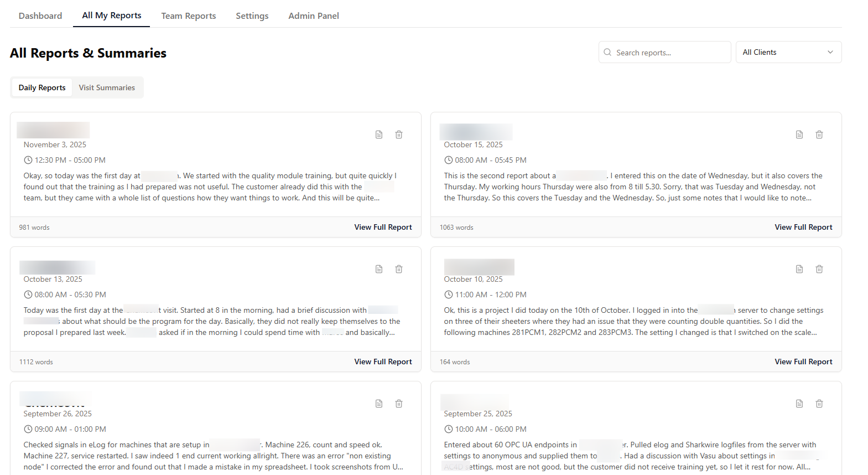This screenshot has width=868, height=475.
Task: Click summary text starting 'Okay, so today was'
Action: coord(210,187)
